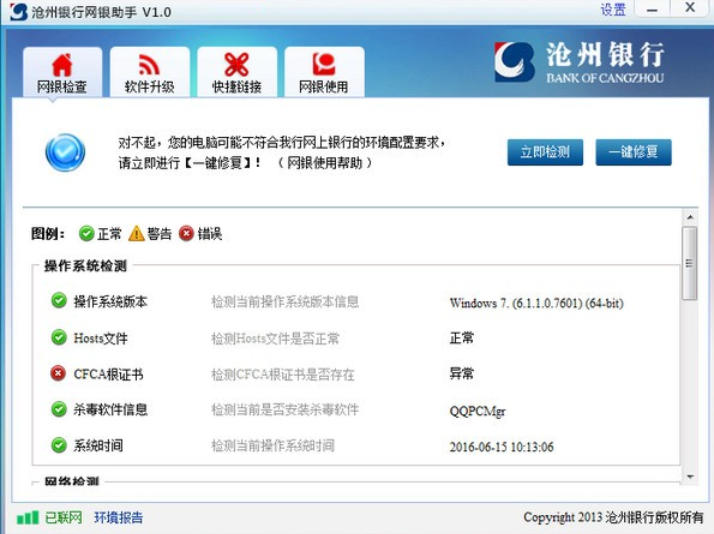Minimize the 网银助手 window
Image resolution: width=714 pixels, height=534 pixels.
click(x=652, y=10)
